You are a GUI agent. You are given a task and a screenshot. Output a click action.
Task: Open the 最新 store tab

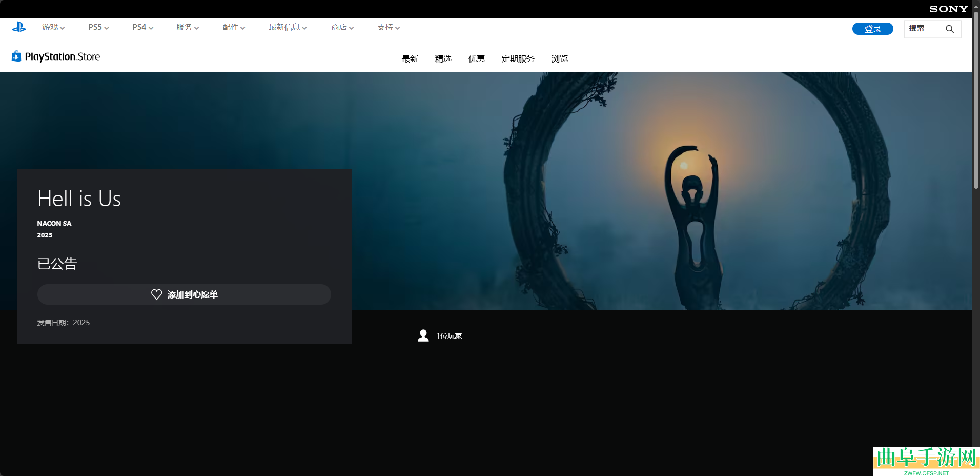(x=410, y=59)
